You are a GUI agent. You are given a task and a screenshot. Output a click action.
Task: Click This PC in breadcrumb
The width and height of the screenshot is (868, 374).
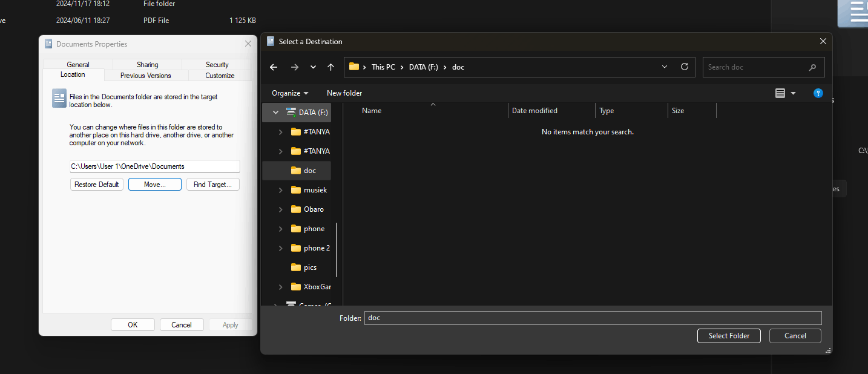click(383, 67)
